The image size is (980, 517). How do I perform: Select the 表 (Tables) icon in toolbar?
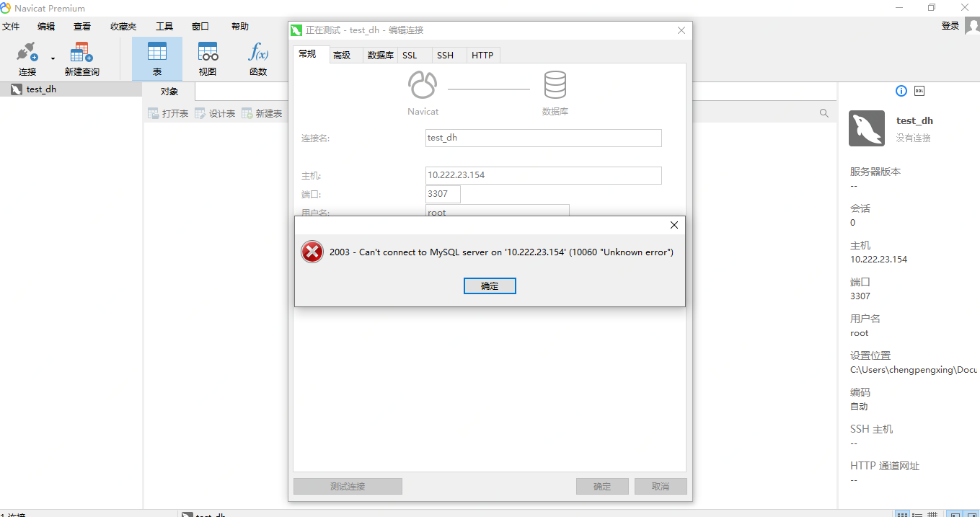[x=156, y=58]
